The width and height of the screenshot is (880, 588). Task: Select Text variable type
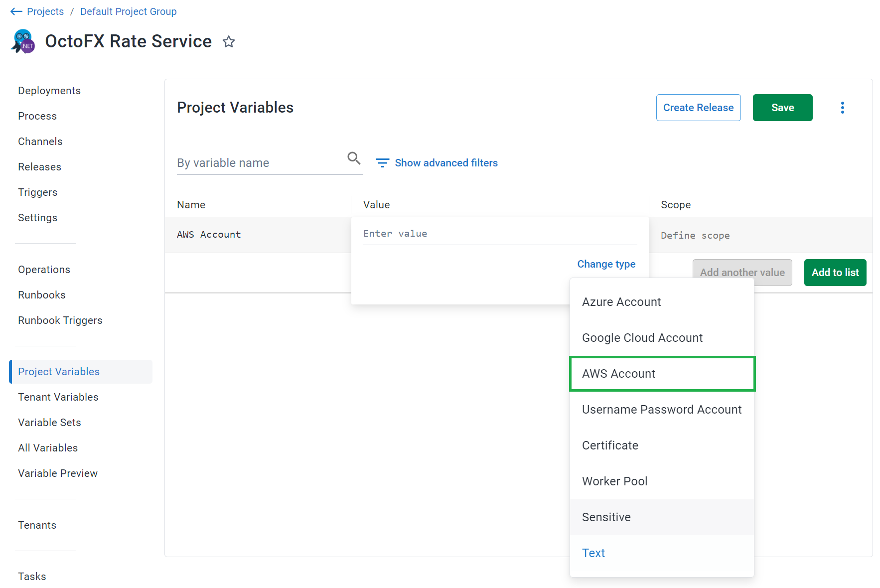tap(662, 553)
